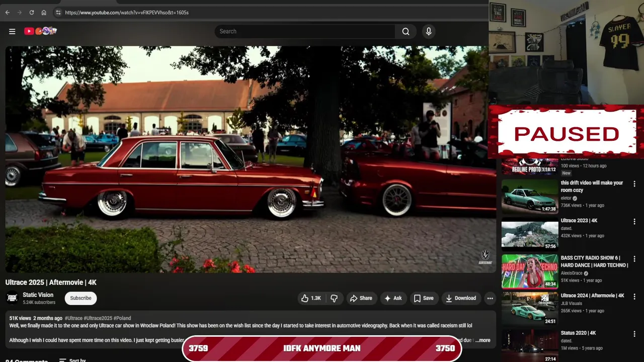Open options menu for Status 2020
Screen dimensions: 644x362
(x=634, y=334)
